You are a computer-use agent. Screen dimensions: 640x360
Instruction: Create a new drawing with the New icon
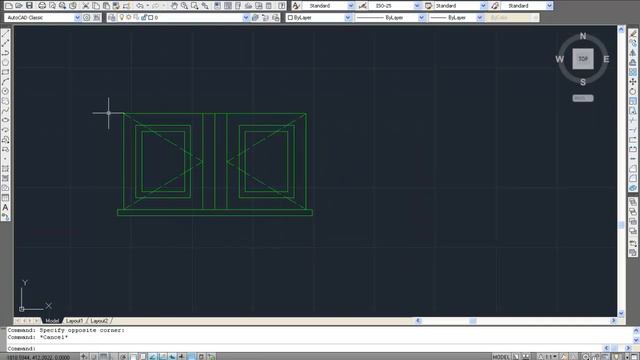tap(8, 6)
